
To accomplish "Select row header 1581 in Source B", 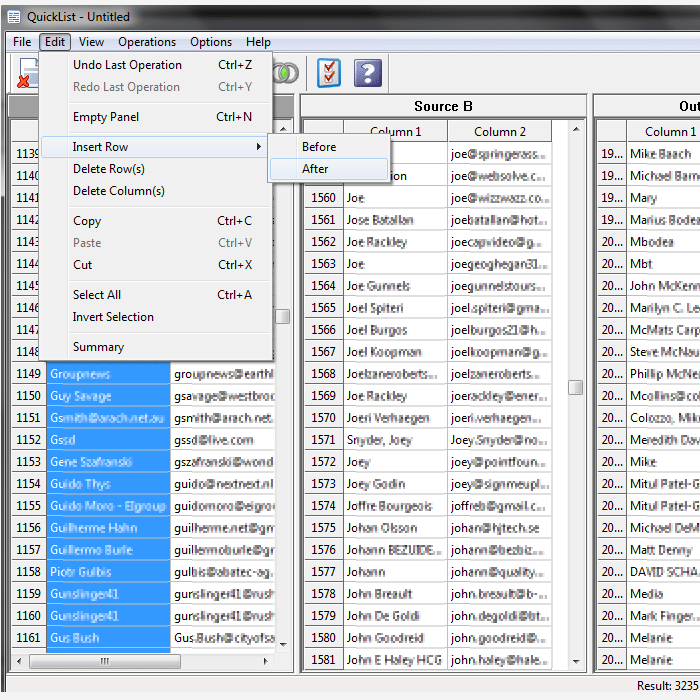I will tap(324, 659).
